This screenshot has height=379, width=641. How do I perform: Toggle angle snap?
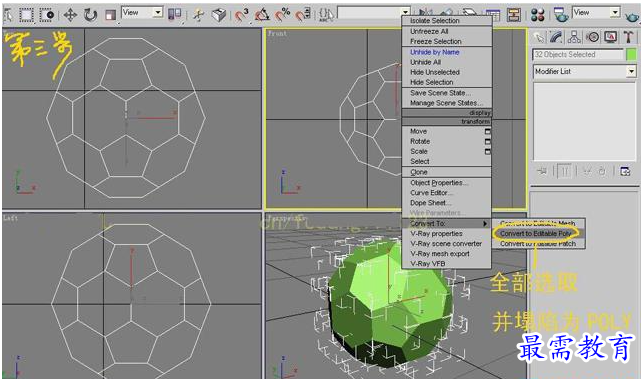(262, 15)
